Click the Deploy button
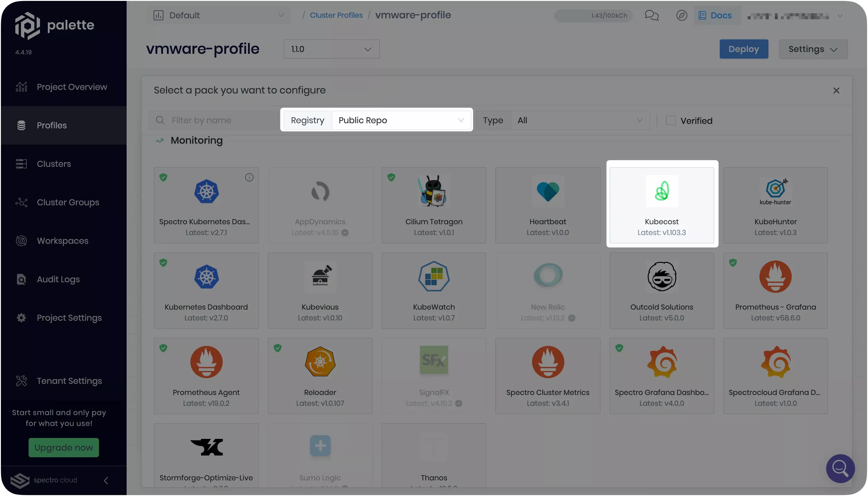 pos(743,49)
